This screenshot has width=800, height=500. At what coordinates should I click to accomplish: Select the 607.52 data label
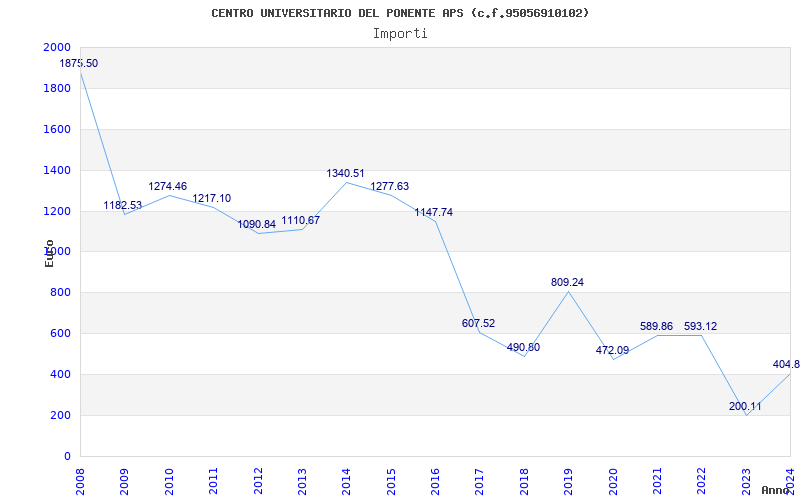[478, 323]
